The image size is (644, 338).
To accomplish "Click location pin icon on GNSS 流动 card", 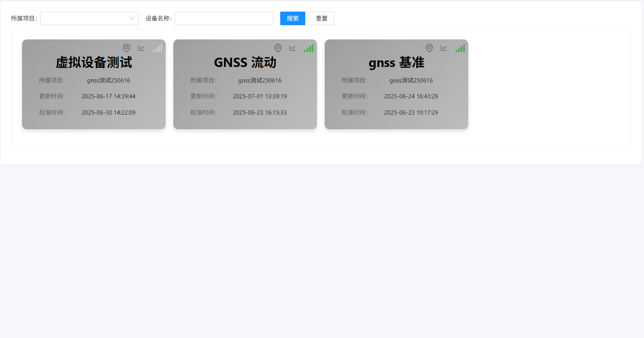I will (278, 48).
